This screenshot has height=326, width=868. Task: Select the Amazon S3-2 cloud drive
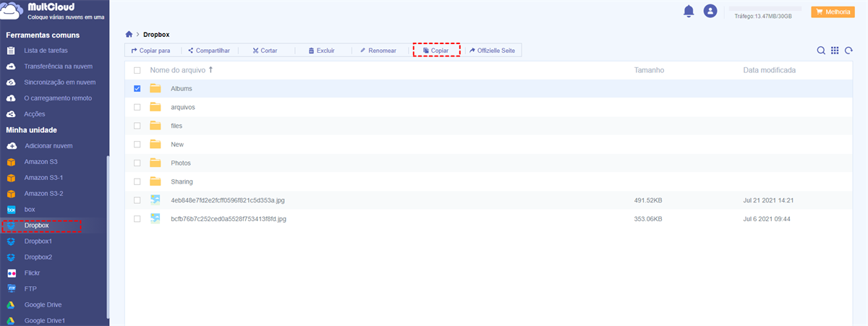(x=43, y=194)
